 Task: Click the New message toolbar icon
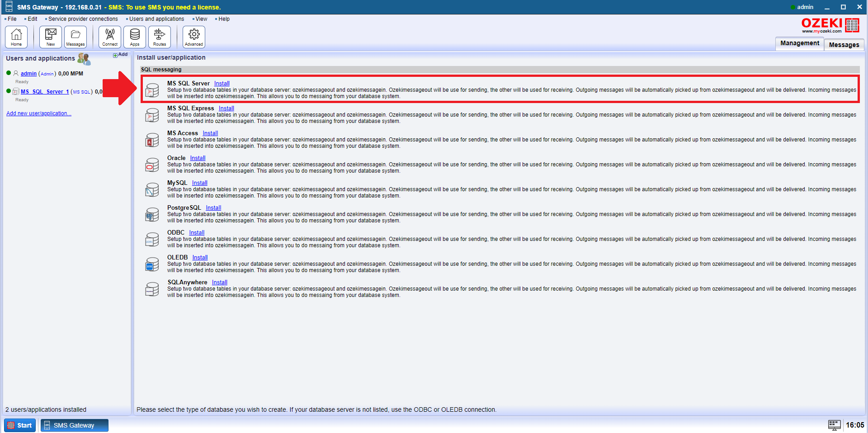51,37
